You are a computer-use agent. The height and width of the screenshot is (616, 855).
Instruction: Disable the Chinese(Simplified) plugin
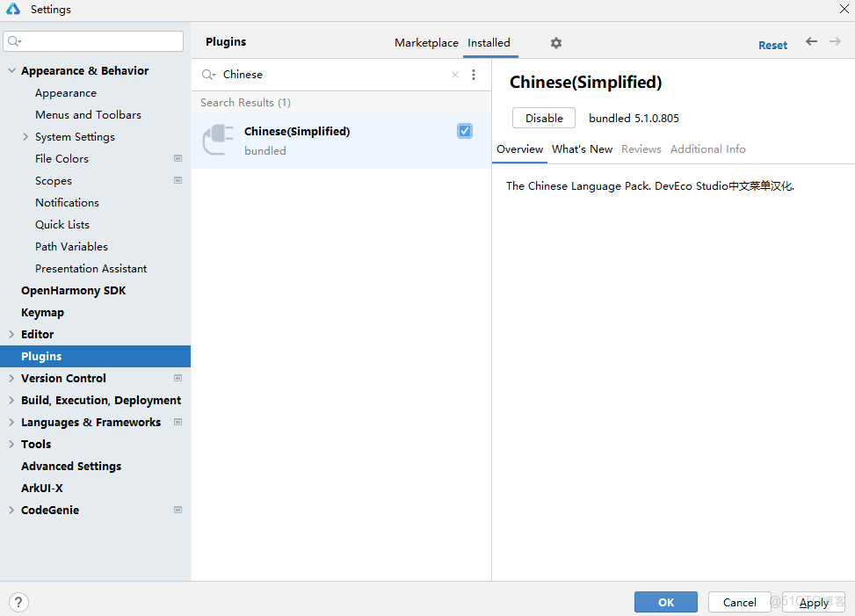[x=543, y=117]
